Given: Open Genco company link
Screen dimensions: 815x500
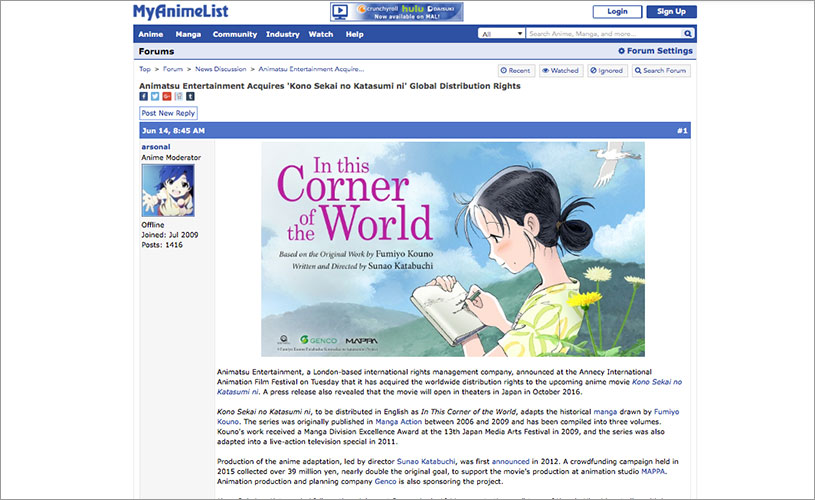Looking at the screenshot, I should tap(385, 481).
